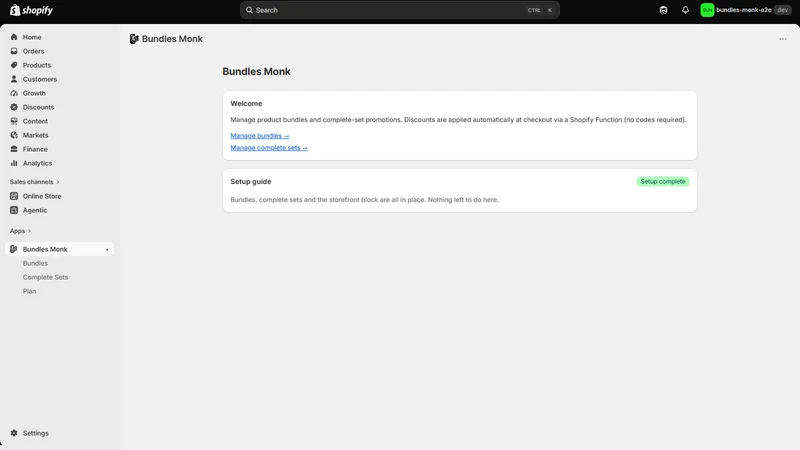This screenshot has height=450, width=800.
Task: Follow the Manage complete sets link
Action: pyautogui.click(x=269, y=147)
